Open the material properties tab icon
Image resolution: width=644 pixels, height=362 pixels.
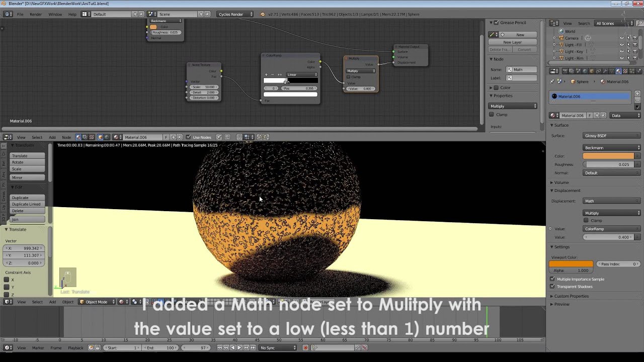[618, 71]
